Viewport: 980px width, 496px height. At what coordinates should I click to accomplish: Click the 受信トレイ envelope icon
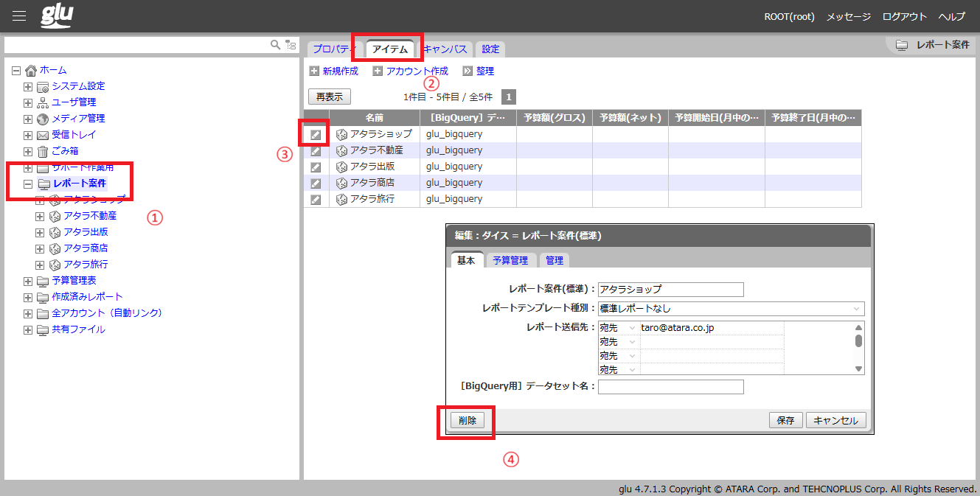coord(43,135)
